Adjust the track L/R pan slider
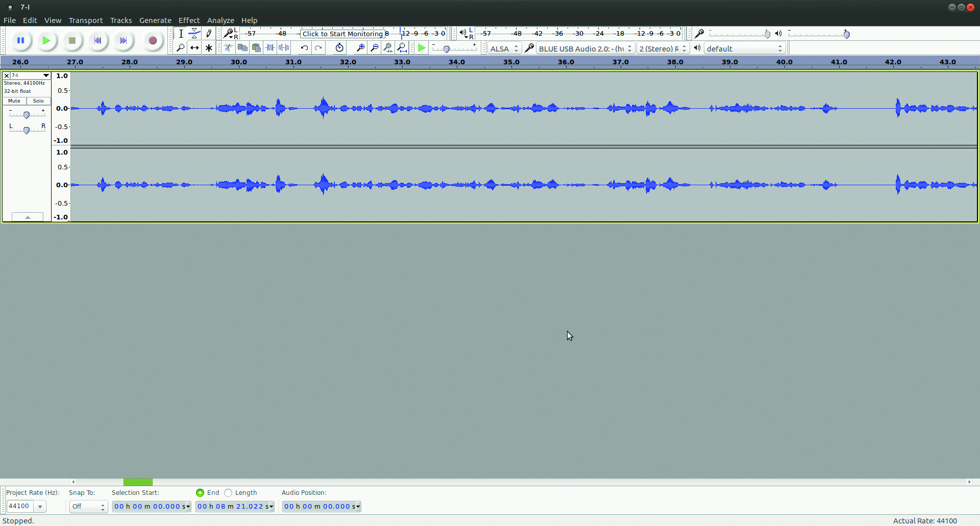 coord(27,130)
